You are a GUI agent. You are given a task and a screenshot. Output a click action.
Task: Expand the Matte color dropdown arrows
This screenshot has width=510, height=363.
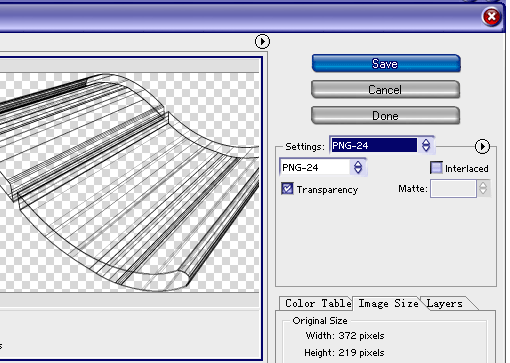pos(483,189)
